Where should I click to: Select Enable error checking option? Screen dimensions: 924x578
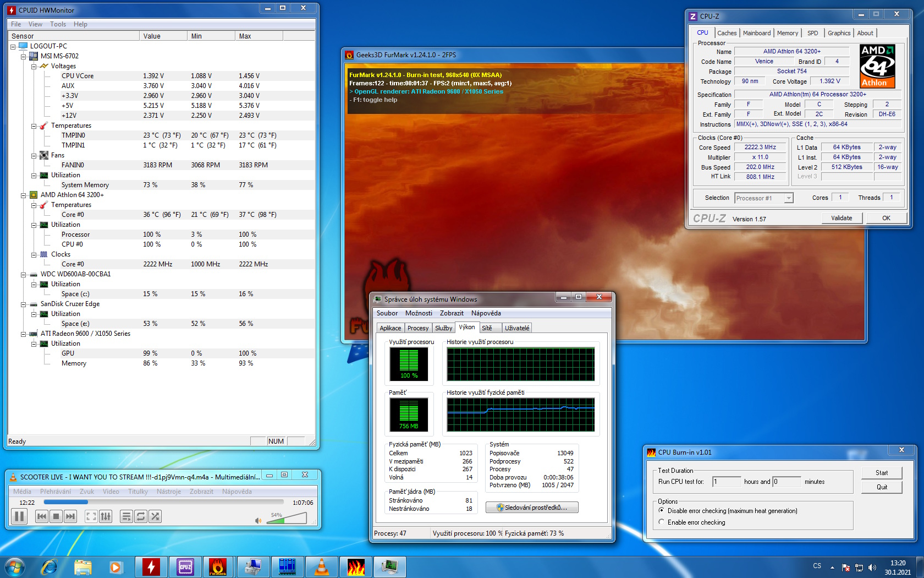click(662, 522)
